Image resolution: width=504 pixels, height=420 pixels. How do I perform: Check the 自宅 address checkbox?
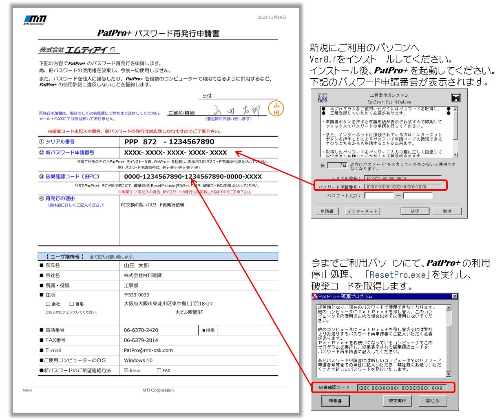point(71,304)
